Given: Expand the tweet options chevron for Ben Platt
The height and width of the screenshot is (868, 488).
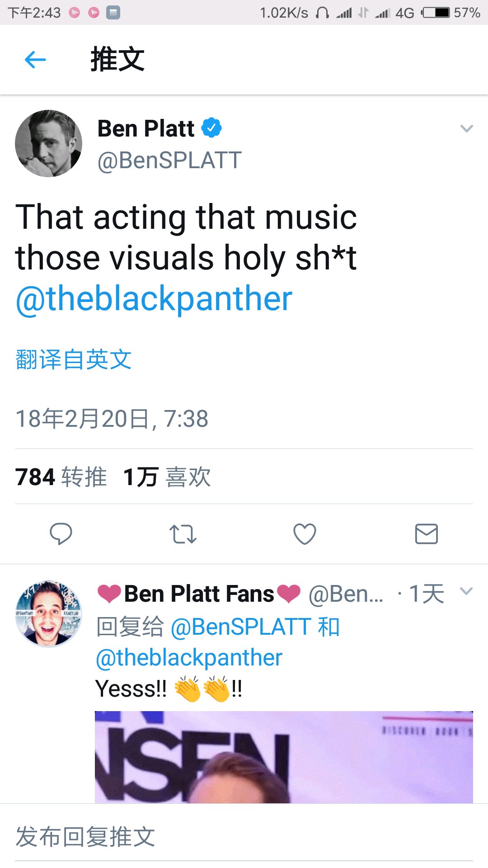Looking at the screenshot, I should [x=466, y=129].
